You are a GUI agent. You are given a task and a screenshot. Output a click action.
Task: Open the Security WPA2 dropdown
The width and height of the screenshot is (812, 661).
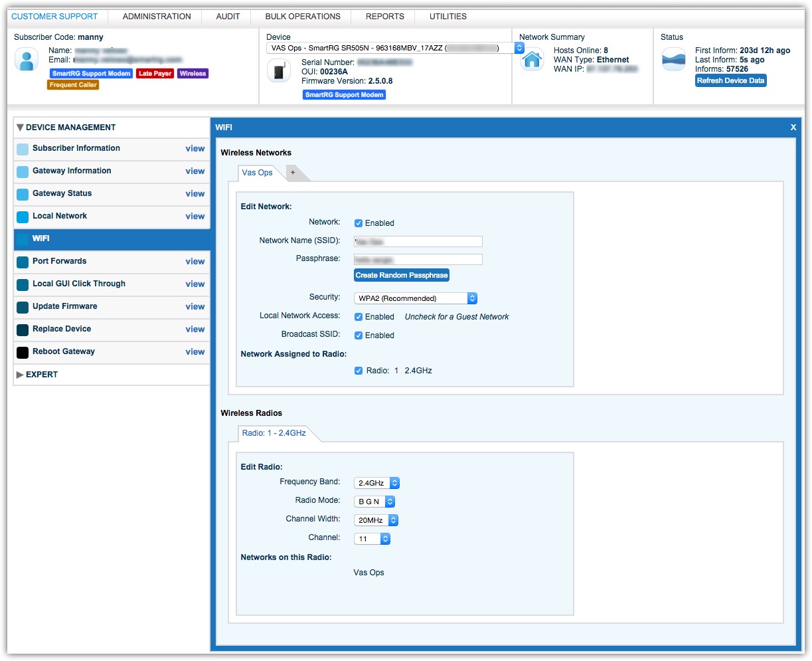(x=415, y=298)
